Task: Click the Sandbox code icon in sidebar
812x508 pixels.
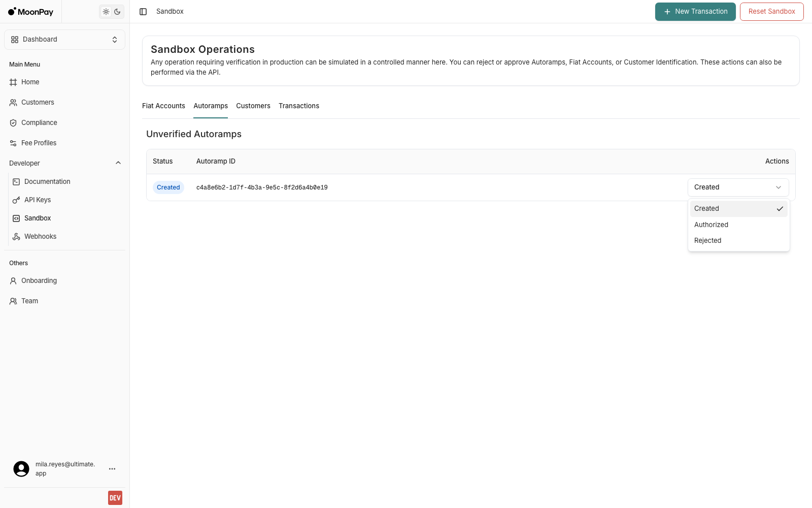Action: tap(16, 218)
